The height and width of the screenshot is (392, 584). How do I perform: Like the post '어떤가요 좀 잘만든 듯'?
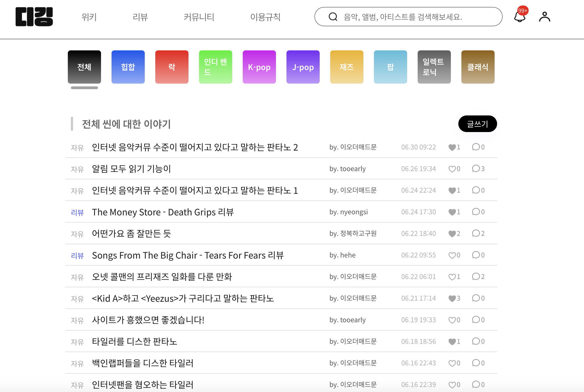pos(452,234)
